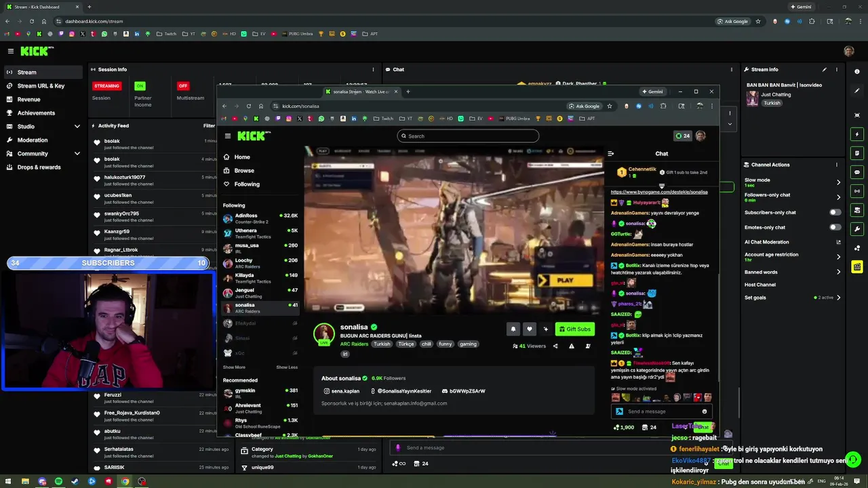Open Browse in inner Kick sidebar
Screen dimensions: 868x488
[244, 170]
